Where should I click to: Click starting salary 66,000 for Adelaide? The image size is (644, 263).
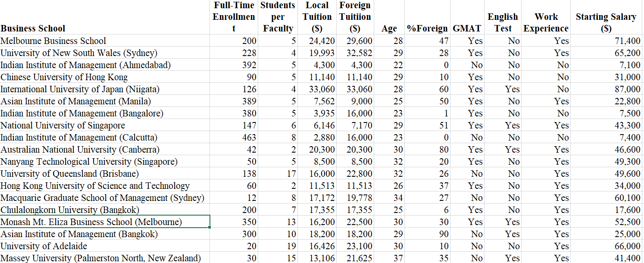coord(606,246)
